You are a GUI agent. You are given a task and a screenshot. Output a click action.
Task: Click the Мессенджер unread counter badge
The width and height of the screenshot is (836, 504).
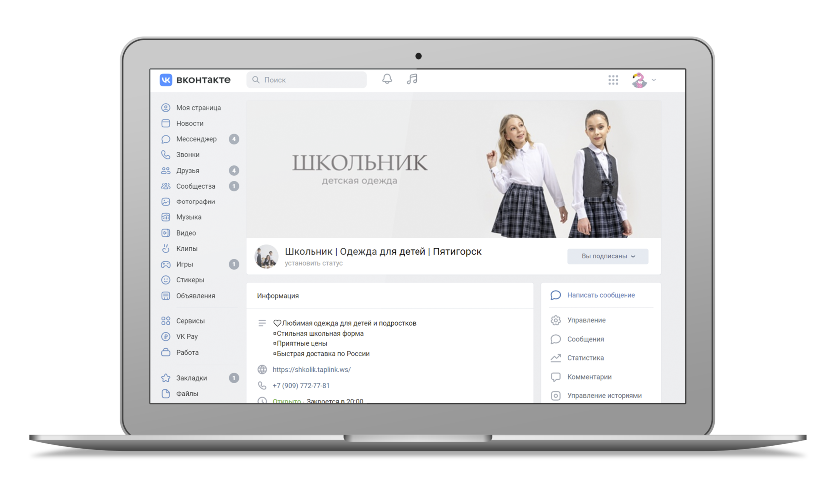click(234, 139)
